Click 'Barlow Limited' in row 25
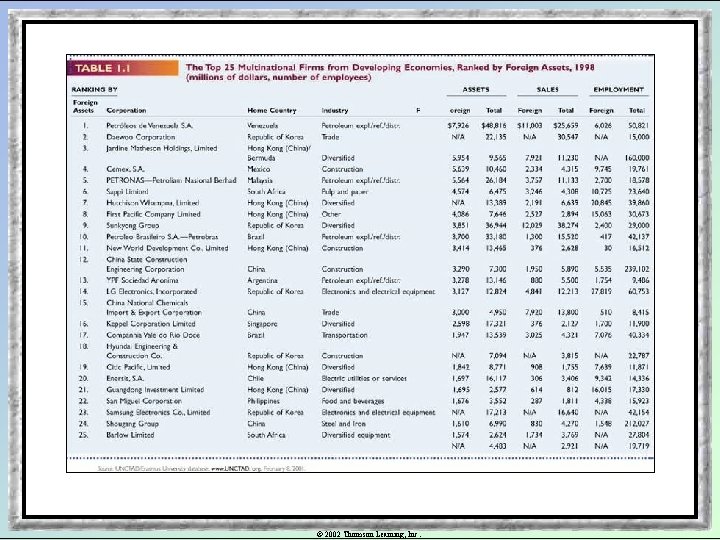 point(130,435)
